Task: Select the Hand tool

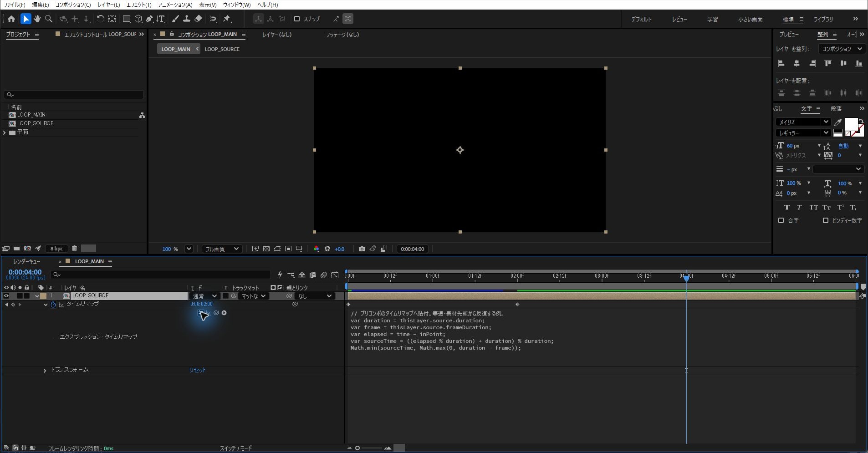Action: 37,19
